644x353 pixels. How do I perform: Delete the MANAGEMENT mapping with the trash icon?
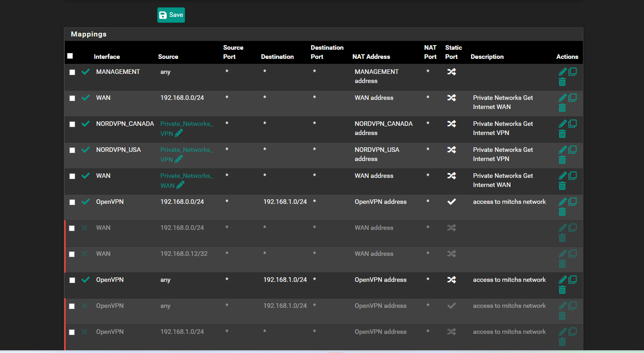point(562,82)
